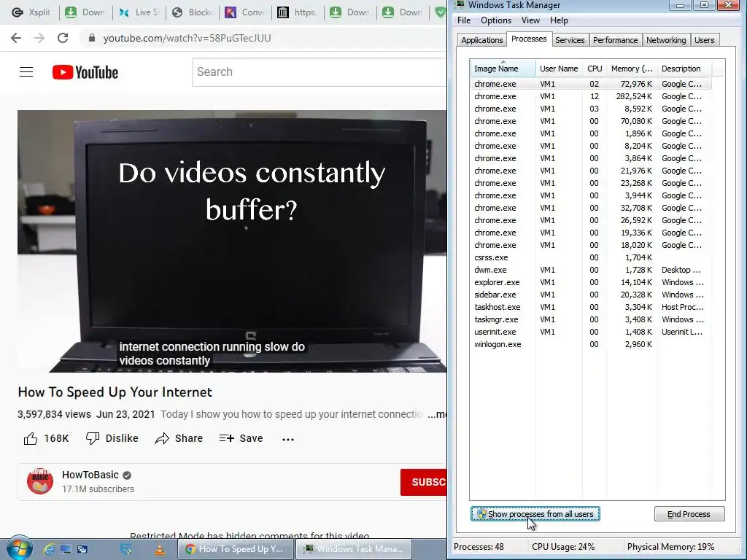Click the thumbs-down Dislike icon
The height and width of the screenshot is (560, 747).
(x=93, y=438)
